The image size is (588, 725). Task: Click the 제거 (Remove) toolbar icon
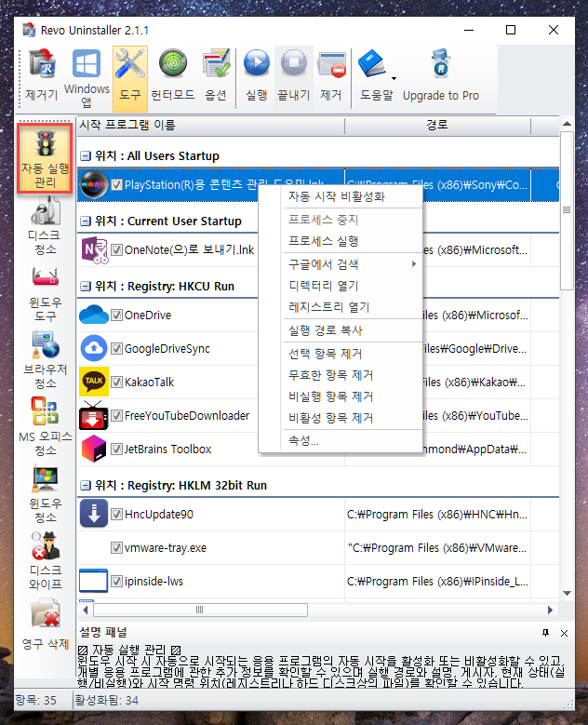pos(331,76)
